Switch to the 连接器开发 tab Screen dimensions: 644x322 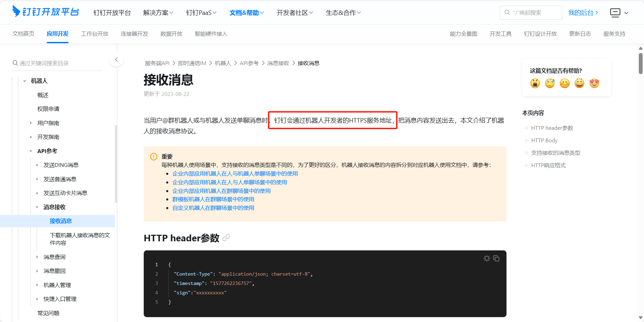[134, 34]
